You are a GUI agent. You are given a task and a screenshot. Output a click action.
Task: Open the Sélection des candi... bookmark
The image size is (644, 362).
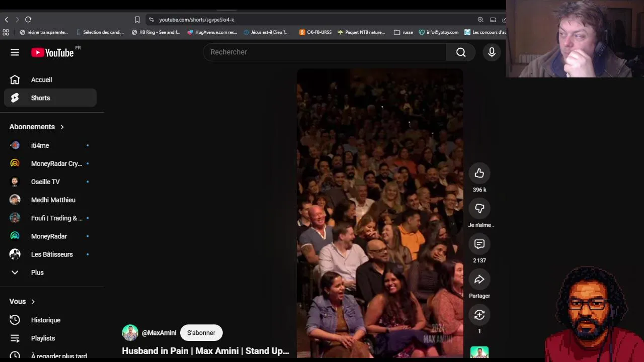(100, 32)
